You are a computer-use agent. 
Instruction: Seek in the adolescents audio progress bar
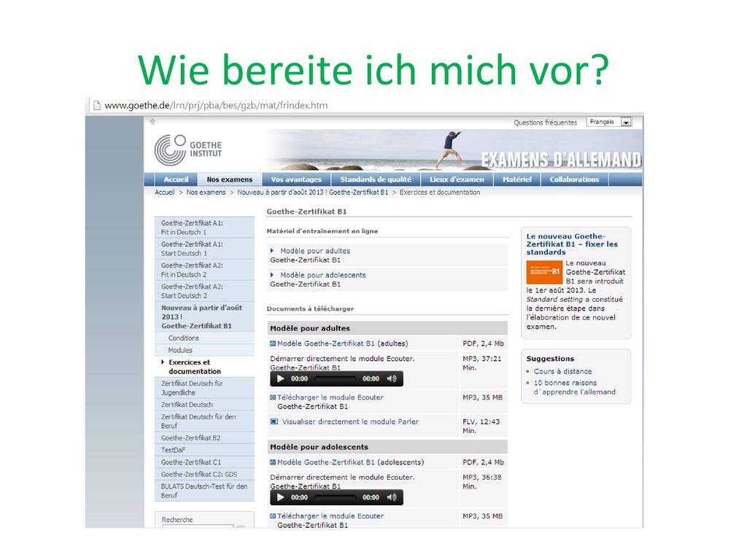(335, 497)
